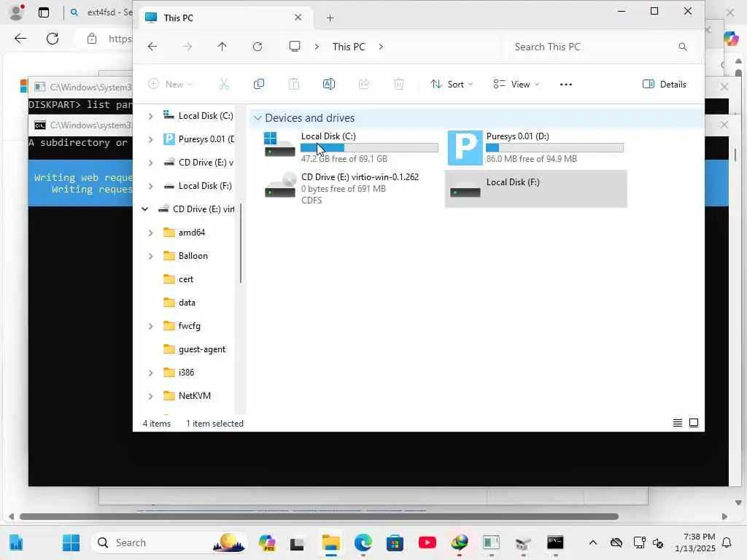Click the browser horizontal scrollbar

[320, 517]
